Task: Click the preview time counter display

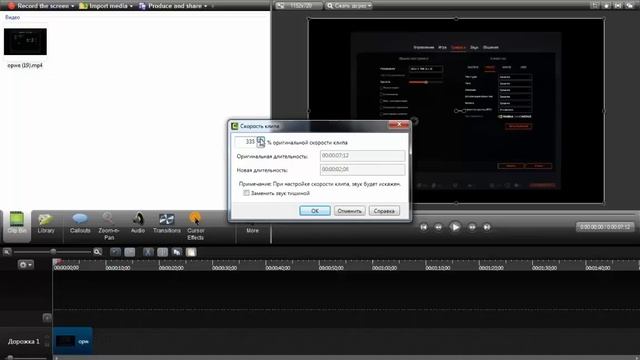Action: coord(605,227)
